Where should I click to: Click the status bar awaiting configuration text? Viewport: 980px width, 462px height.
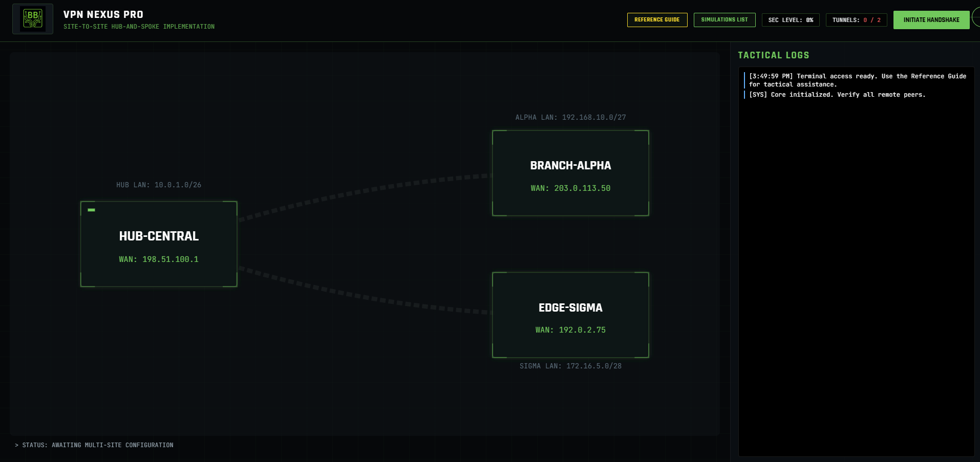97,445
